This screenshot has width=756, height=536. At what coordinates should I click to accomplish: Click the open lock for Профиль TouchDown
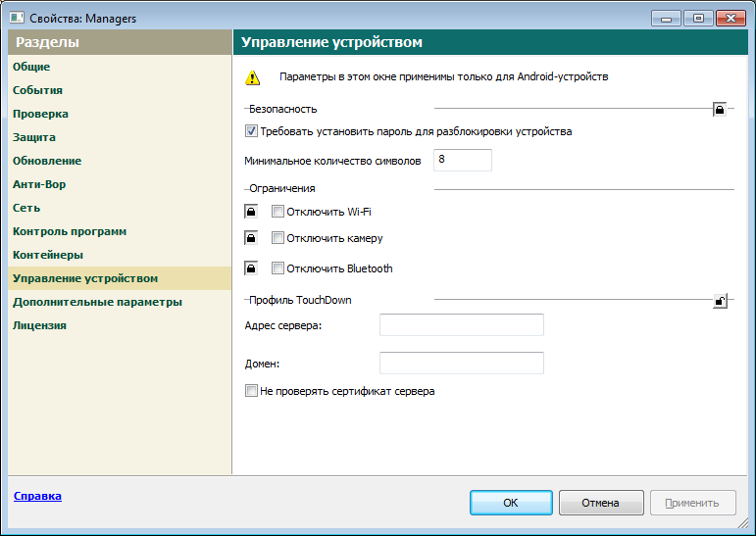click(x=720, y=301)
